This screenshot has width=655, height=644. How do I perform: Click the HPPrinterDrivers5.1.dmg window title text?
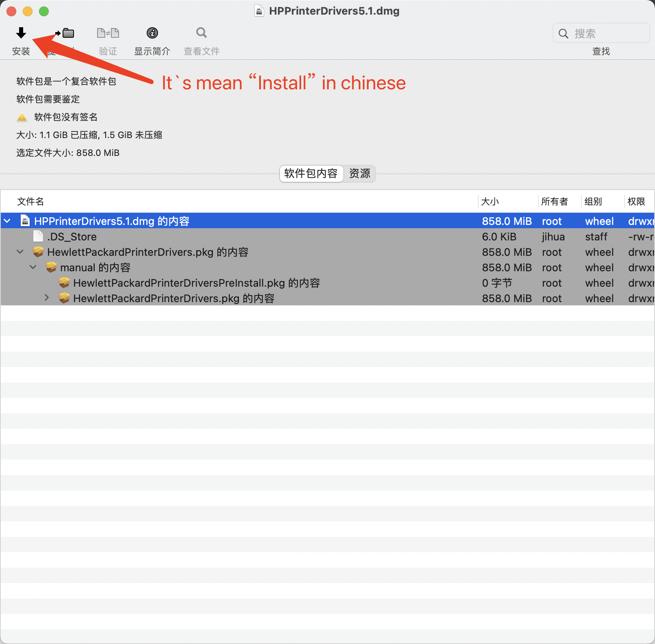click(334, 11)
